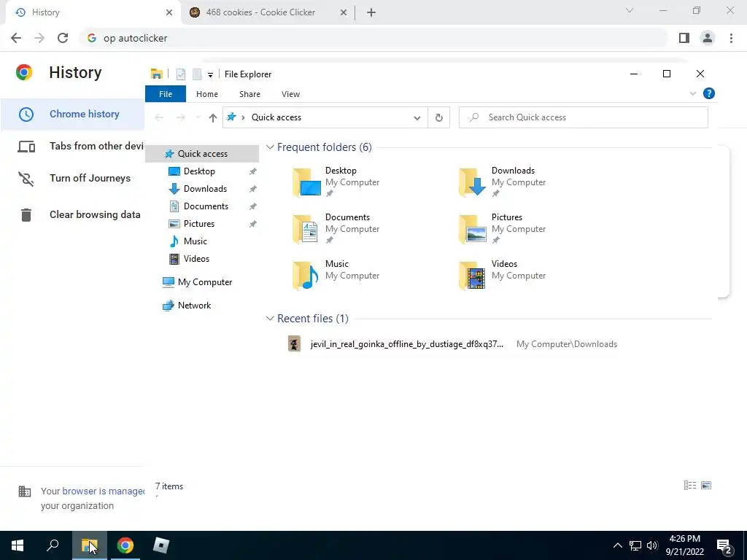Open the taskbar clock and date
Viewport: 747px width, 560px height.
tap(684, 545)
